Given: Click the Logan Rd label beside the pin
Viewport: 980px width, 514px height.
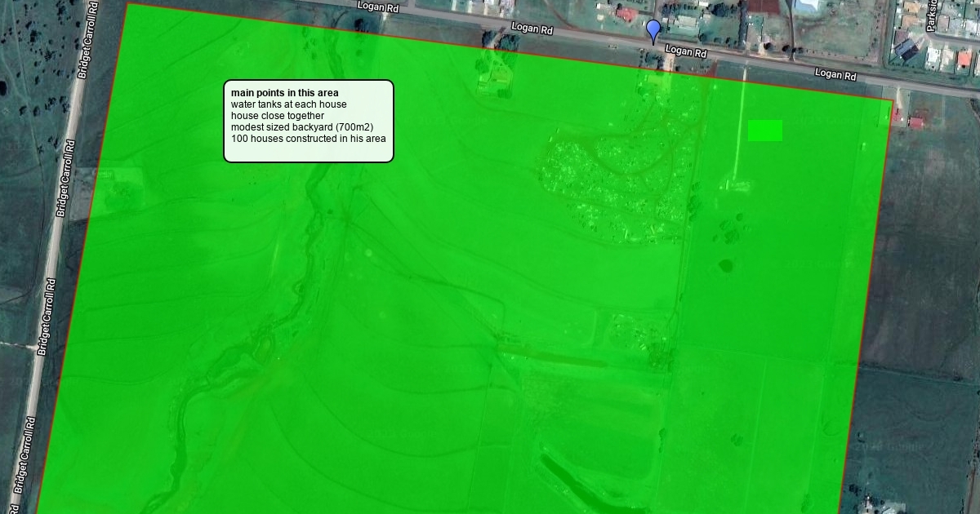Looking at the screenshot, I should point(685,51).
